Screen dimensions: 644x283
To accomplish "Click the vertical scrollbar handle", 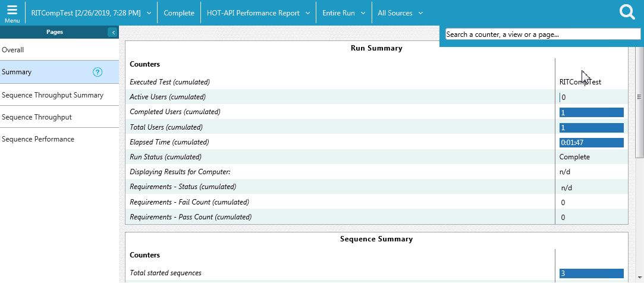I will [x=640, y=97].
